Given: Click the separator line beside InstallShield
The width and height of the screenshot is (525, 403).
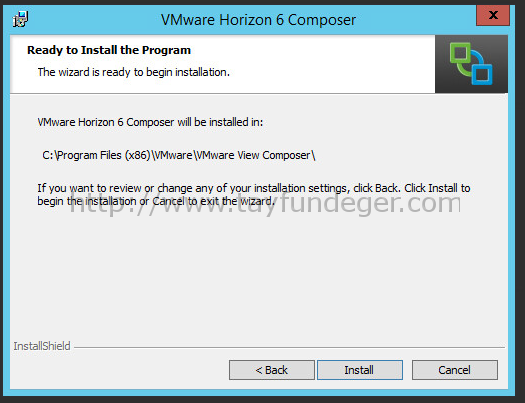Looking at the screenshot, I should (289, 347).
